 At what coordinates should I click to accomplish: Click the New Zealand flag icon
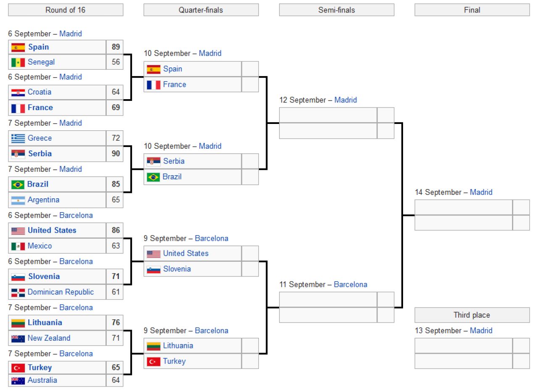(18, 339)
